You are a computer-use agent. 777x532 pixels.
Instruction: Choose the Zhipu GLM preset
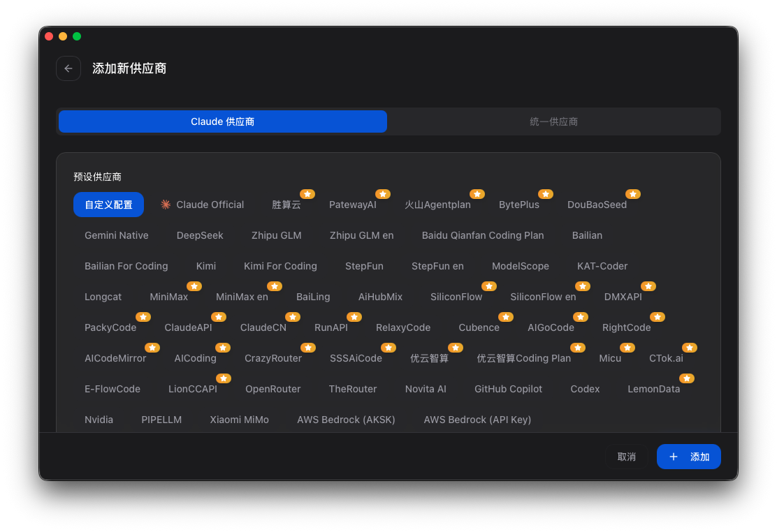click(277, 235)
